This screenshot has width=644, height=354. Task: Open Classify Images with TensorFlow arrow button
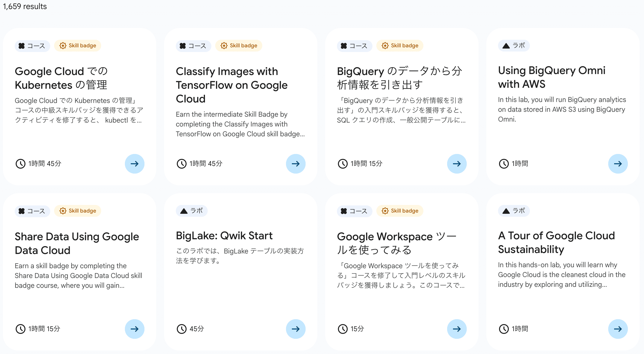(296, 164)
